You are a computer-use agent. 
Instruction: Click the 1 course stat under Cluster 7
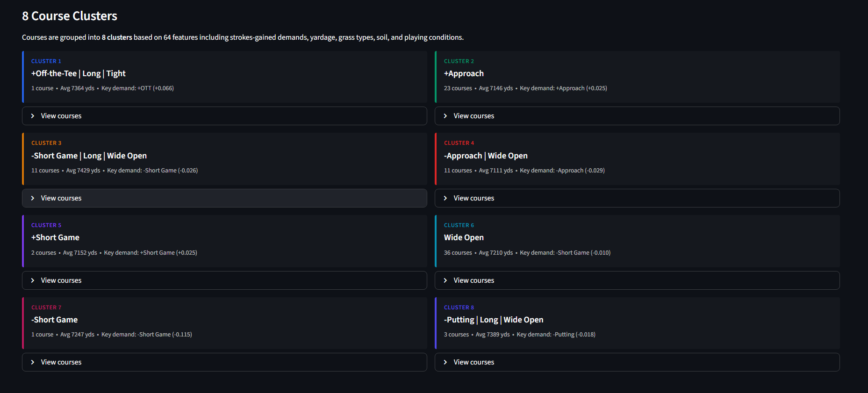[x=42, y=334]
